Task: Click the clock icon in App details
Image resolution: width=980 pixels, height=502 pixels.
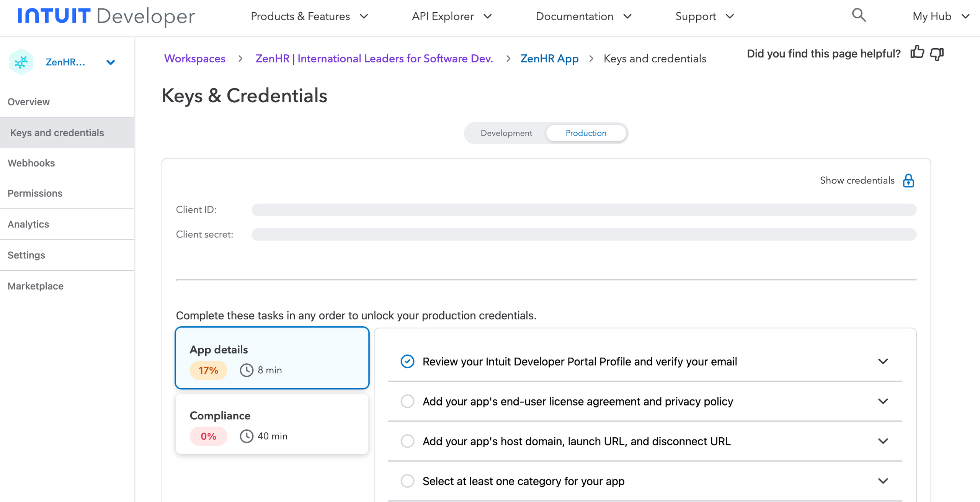Action: pos(247,370)
